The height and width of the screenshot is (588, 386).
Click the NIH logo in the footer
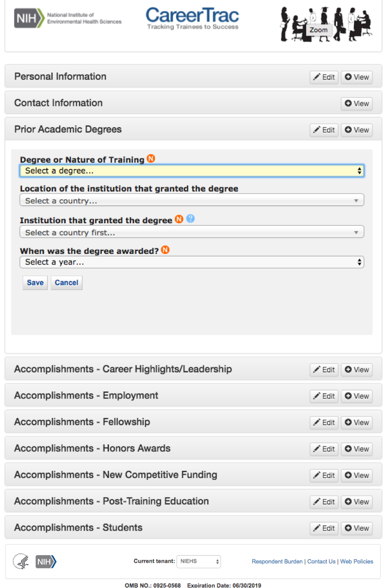tap(46, 561)
